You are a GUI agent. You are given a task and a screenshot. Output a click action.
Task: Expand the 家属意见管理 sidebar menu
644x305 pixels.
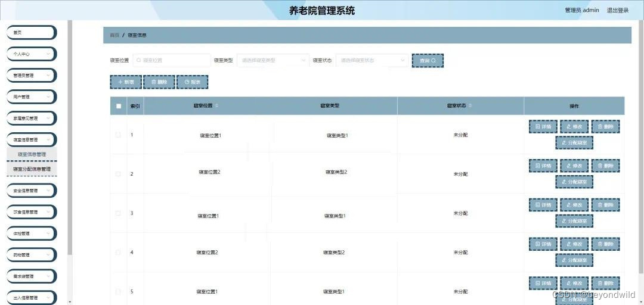tap(31, 118)
